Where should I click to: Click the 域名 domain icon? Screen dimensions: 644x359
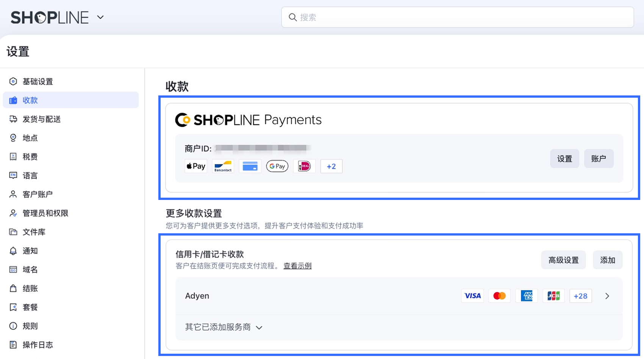pos(13,270)
